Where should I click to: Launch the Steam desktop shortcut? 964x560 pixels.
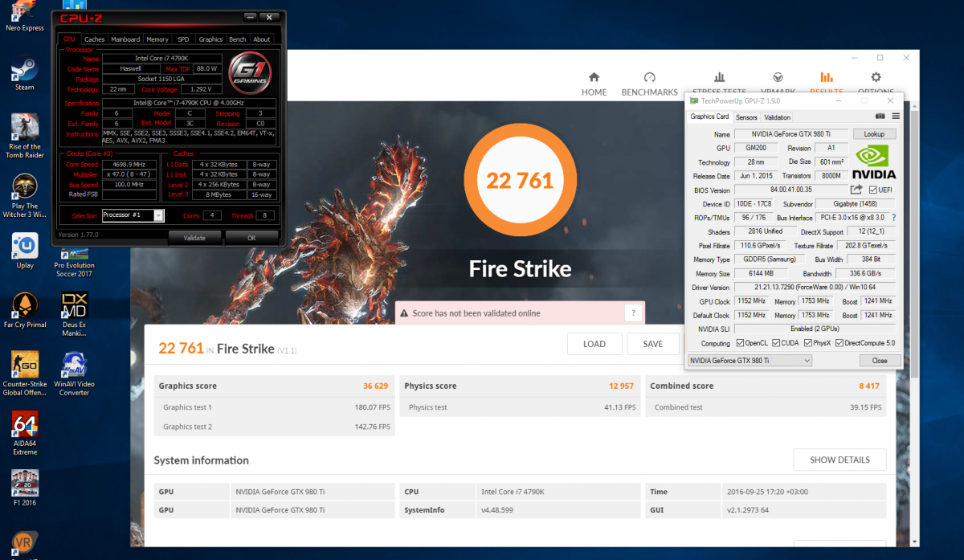[25, 76]
